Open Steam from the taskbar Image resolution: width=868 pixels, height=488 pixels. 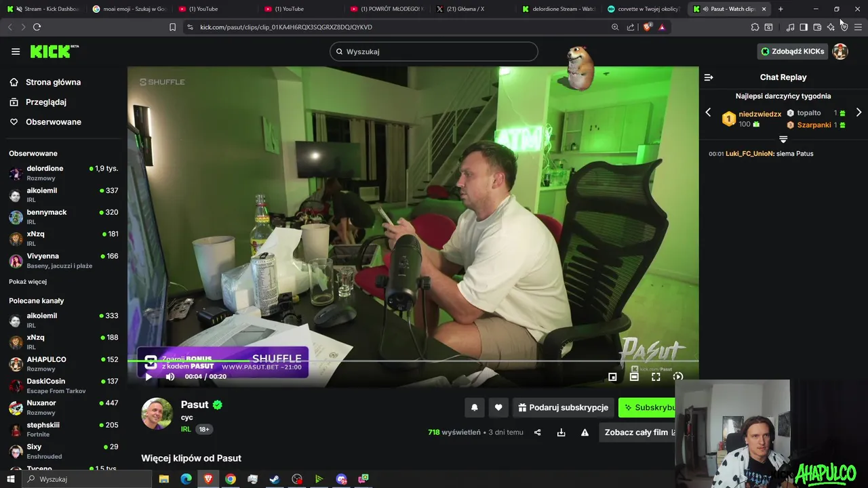(275, 479)
